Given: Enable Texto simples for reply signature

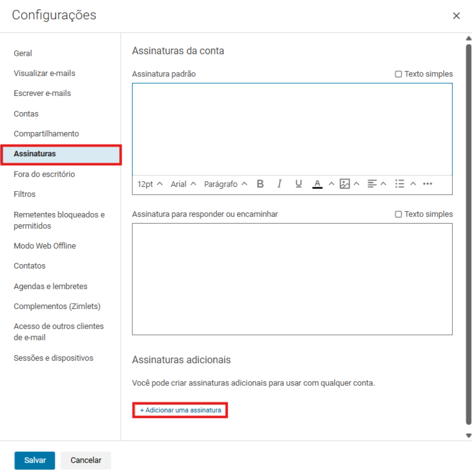Looking at the screenshot, I should tap(398, 214).
